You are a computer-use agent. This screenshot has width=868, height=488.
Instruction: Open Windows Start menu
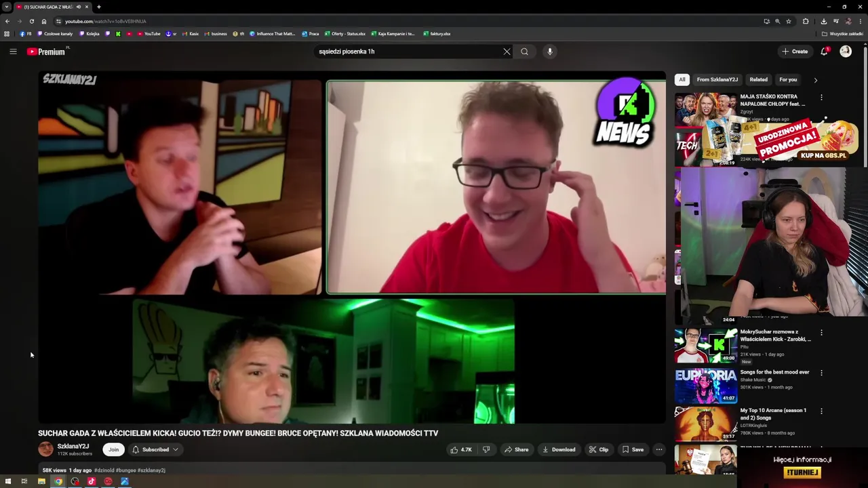tap(7, 481)
